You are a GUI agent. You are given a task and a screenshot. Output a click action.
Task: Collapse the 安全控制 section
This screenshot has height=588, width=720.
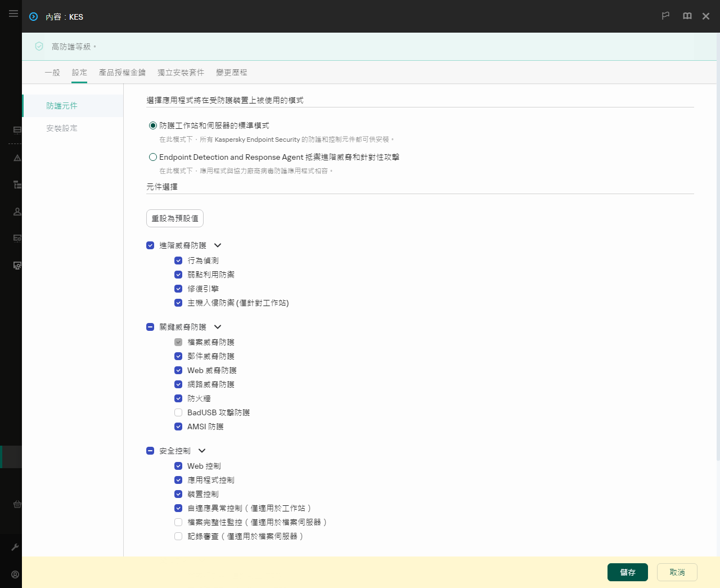[x=202, y=450]
